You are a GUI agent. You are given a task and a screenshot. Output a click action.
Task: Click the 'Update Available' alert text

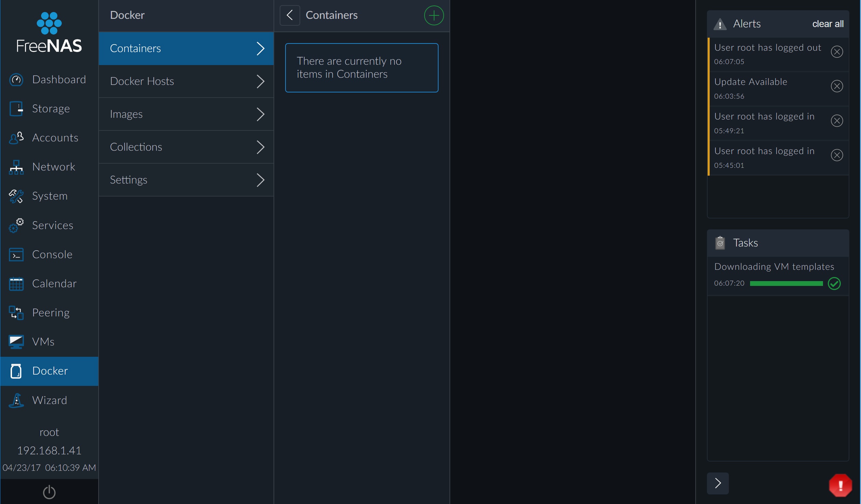tap(750, 82)
